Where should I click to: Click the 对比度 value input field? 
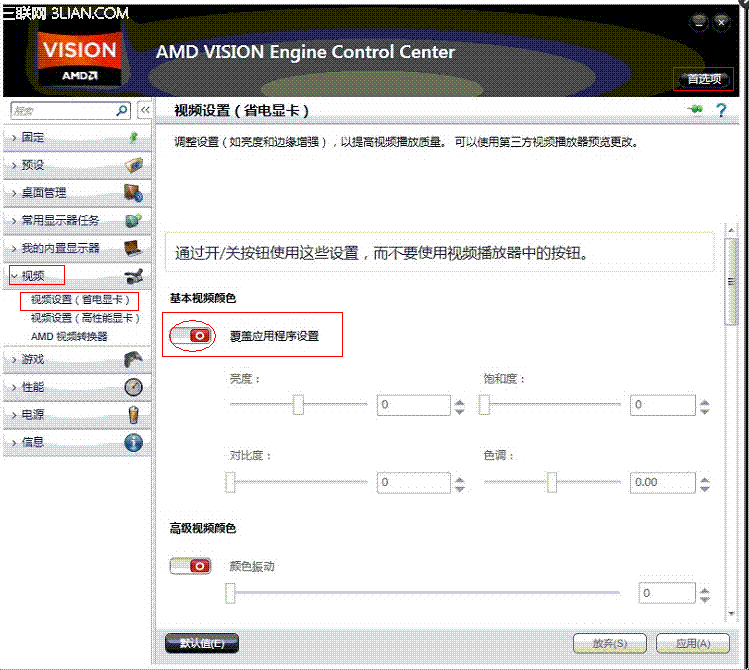click(413, 482)
